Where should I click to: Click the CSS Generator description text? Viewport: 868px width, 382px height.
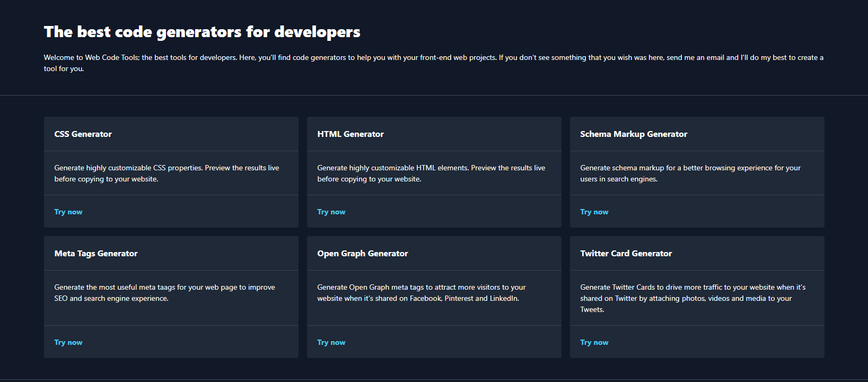[166, 173]
